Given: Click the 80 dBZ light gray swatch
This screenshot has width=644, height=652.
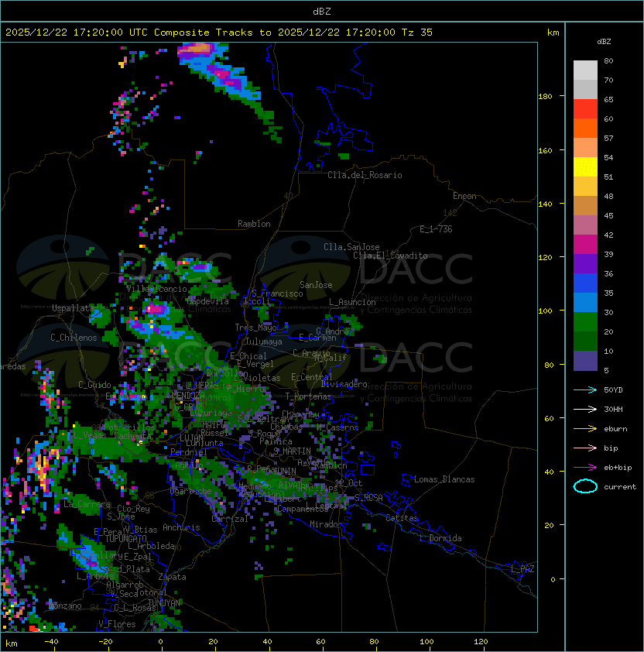Looking at the screenshot, I should click(585, 70).
